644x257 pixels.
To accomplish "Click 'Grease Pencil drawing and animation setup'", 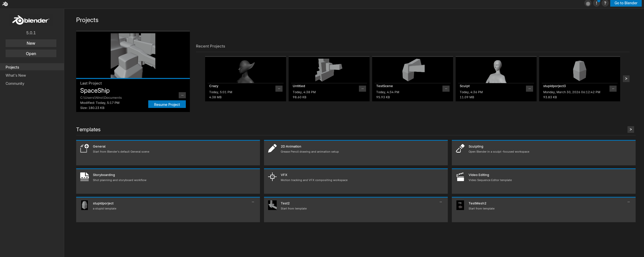I will pyautogui.click(x=310, y=152).
